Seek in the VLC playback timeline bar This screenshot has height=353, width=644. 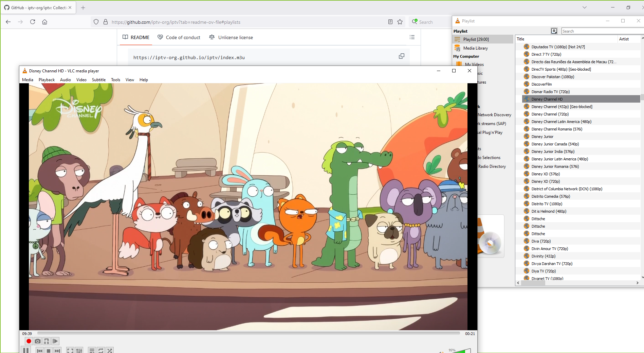click(249, 333)
